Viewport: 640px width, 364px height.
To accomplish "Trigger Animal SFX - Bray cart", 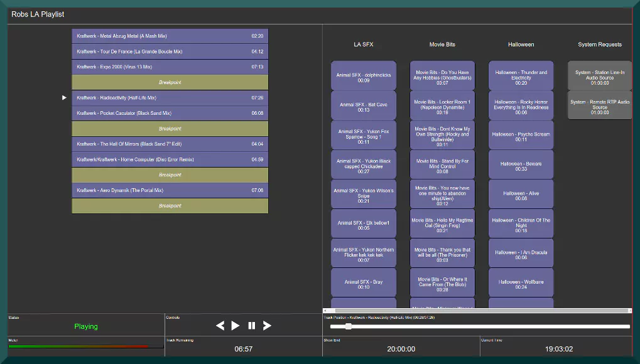I will pyautogui.click(x=363, y=282).
